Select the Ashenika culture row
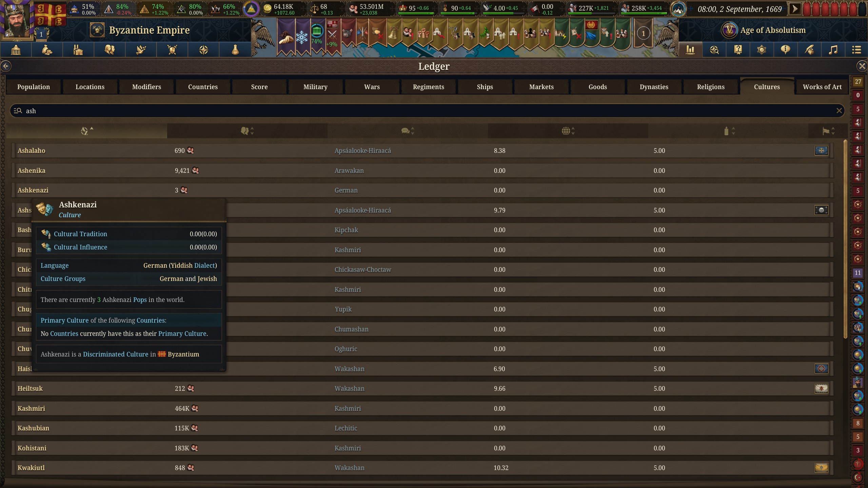Viewport: 868px width, 488px height. click(x=422, y=170)
